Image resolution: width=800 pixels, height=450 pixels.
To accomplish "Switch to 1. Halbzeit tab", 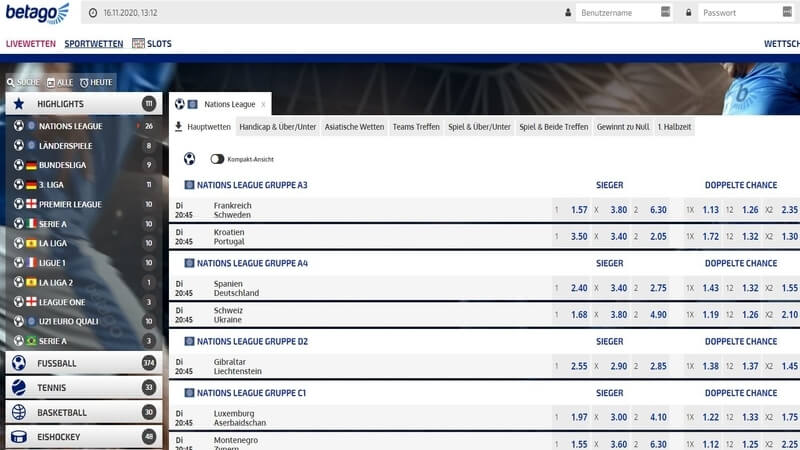I will [x=674, y=127].
